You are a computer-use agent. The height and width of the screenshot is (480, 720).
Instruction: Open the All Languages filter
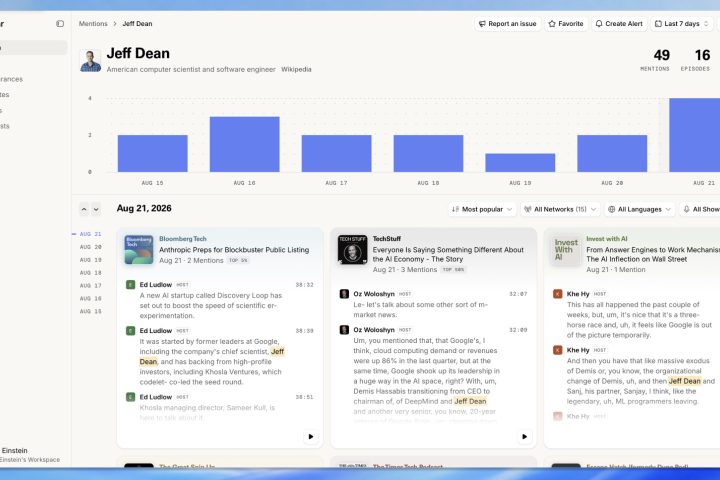point(640,209)
